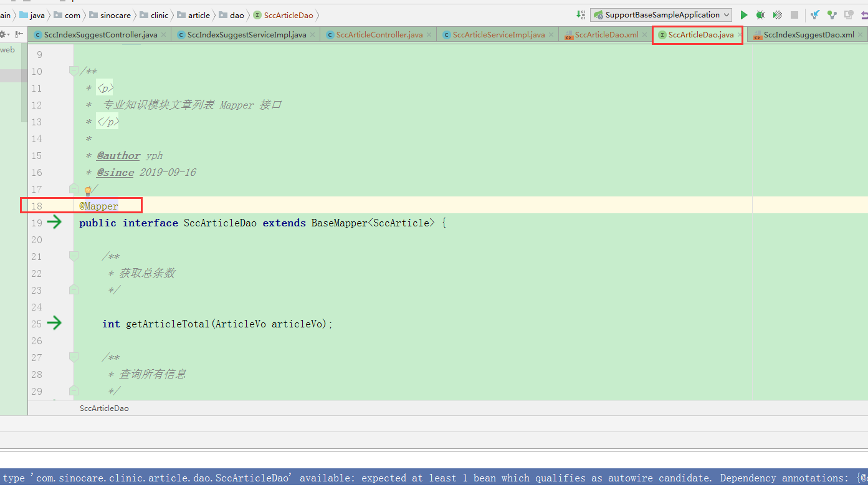Collapse the comment fold at line 21
The width and height of the screenshot is (868, 492).
tap(74, 256)
